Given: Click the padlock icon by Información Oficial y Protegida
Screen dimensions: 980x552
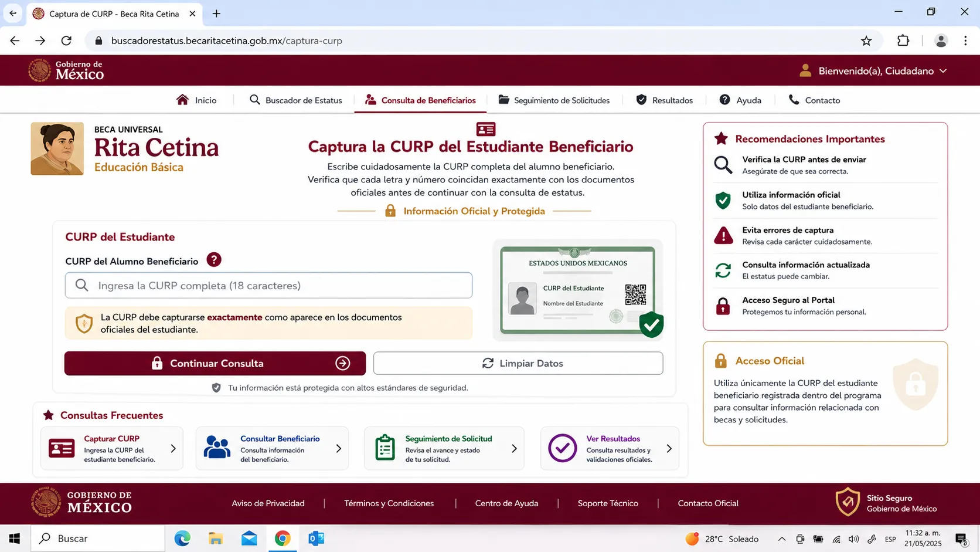Looking at the screenshot, I should (390, 211).
